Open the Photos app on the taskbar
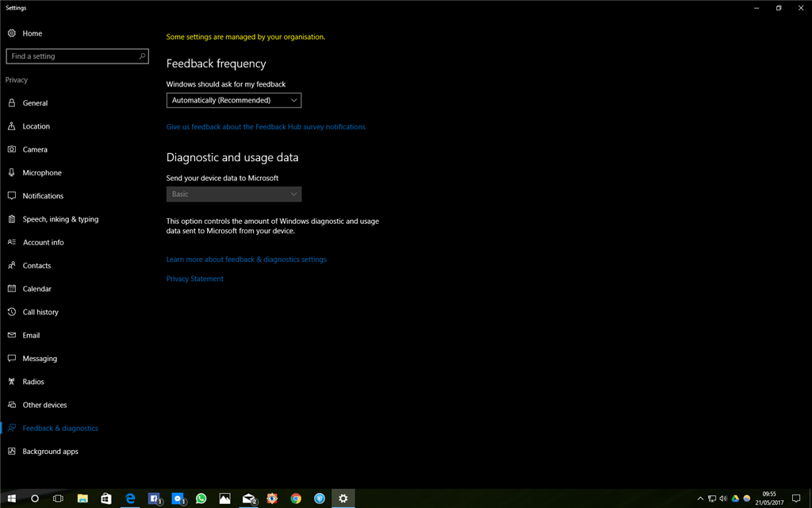The image size is (812, 508). tap(224, 498)
